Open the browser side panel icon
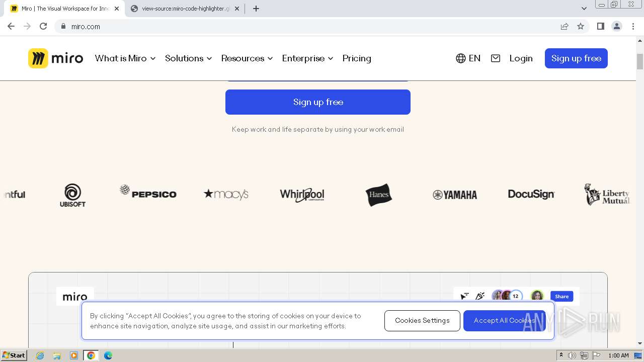This screenshot has width=644, height=362. (x=600, y=26)
